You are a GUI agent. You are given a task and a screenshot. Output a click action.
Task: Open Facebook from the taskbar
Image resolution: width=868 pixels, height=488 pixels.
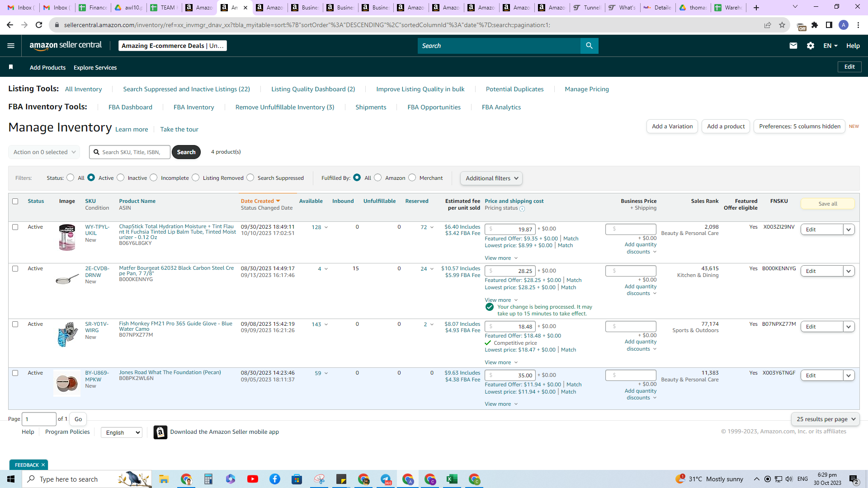tap(274, 479)
